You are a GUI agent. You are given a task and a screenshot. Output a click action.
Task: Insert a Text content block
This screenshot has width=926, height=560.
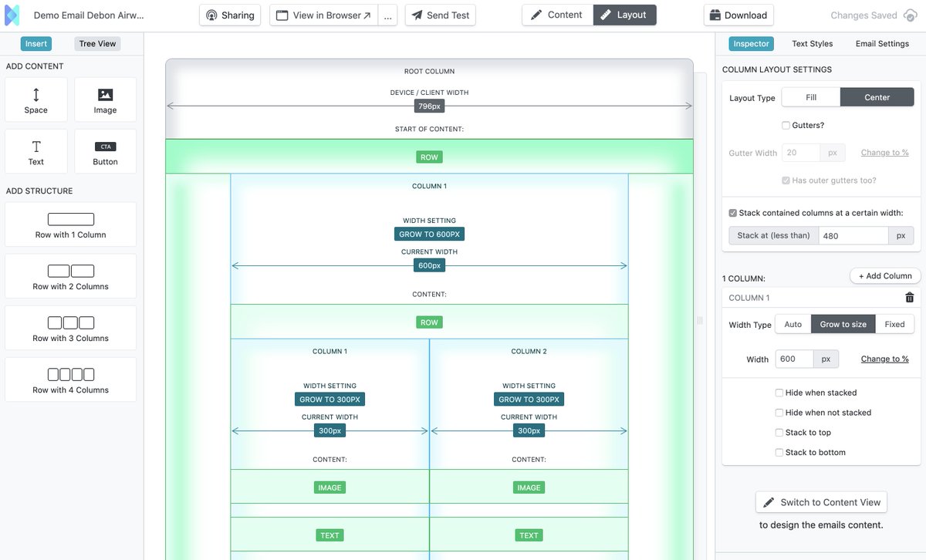[36, 151]
